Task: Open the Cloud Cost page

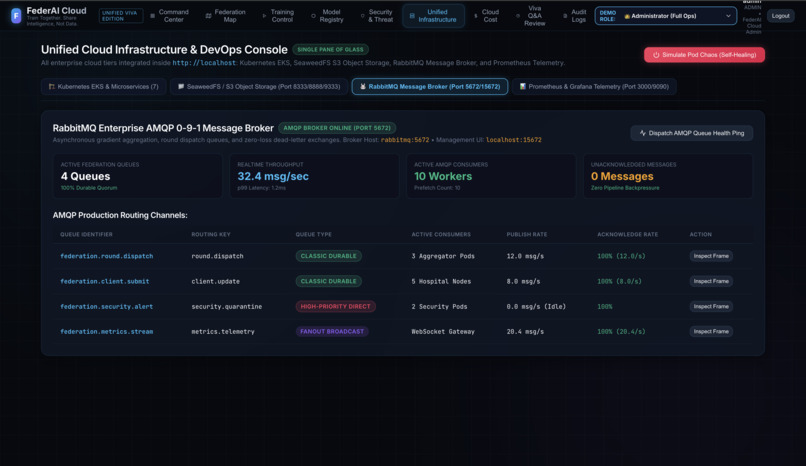Action: pos(486,16)
